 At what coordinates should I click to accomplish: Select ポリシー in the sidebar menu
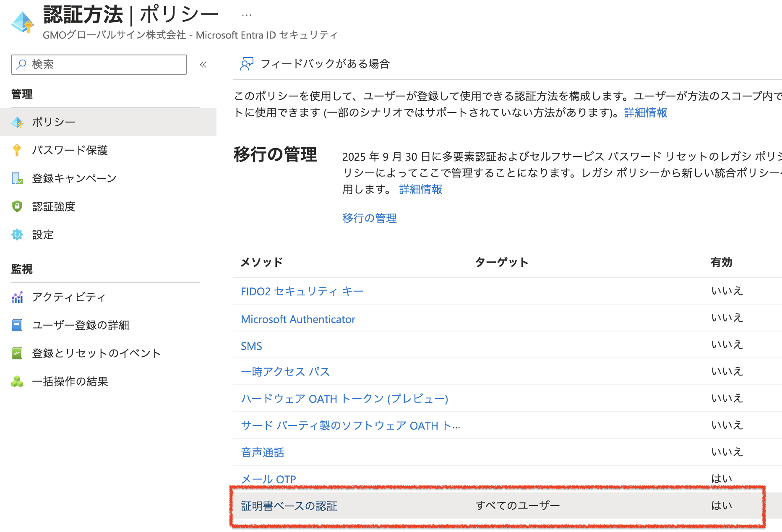coord(54,122)
